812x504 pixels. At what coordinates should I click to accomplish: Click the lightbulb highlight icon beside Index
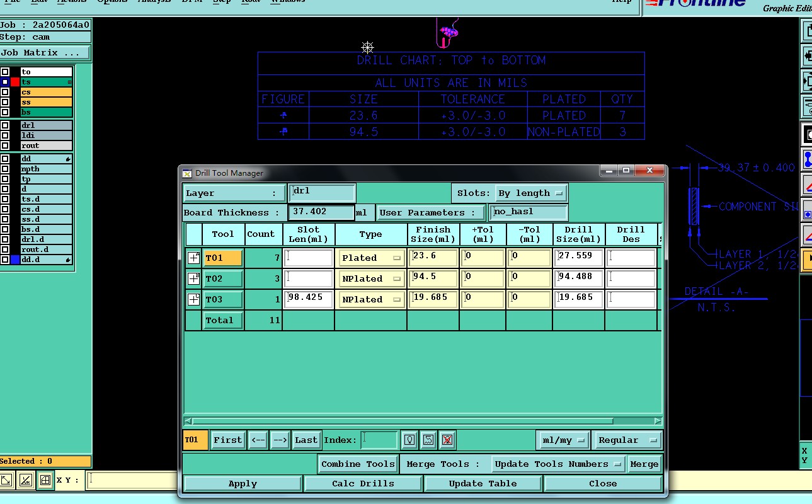409,440
